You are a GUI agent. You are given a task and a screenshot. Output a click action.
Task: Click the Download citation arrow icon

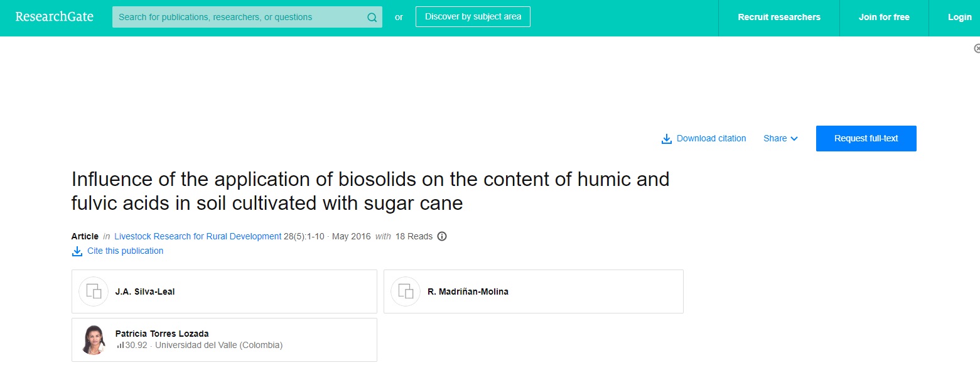pos(667,139)
